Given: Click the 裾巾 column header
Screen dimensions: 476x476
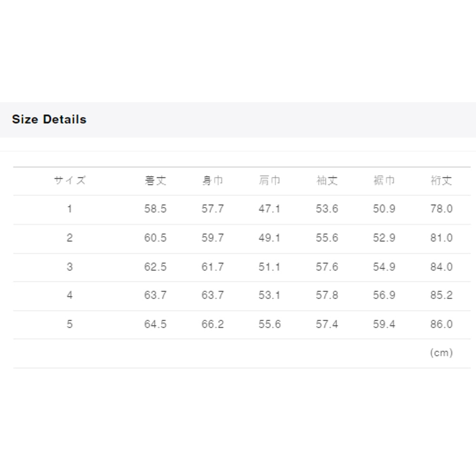Looking at the screenshot, I should pos(384,181).
